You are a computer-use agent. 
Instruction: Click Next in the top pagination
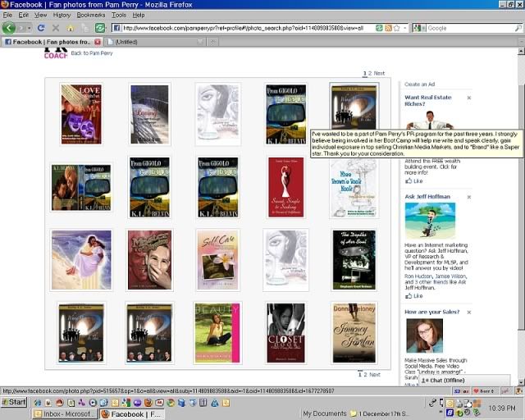click(379, 73)
